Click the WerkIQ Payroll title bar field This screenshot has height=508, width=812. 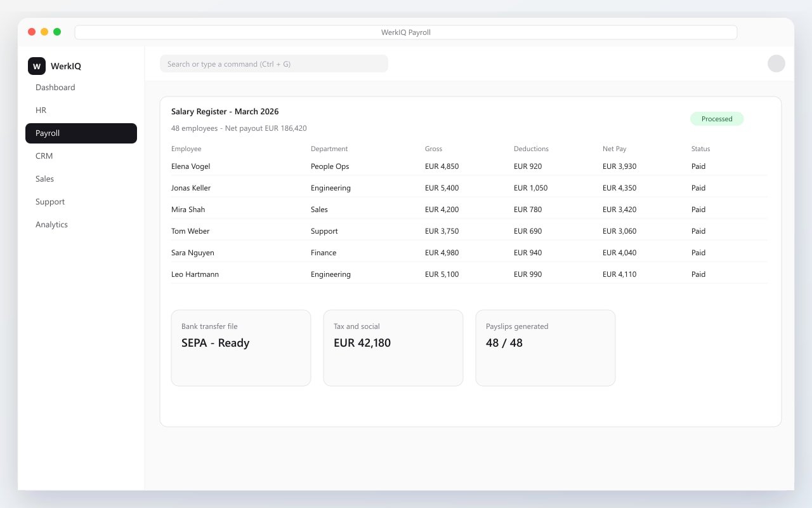[406, 32]
